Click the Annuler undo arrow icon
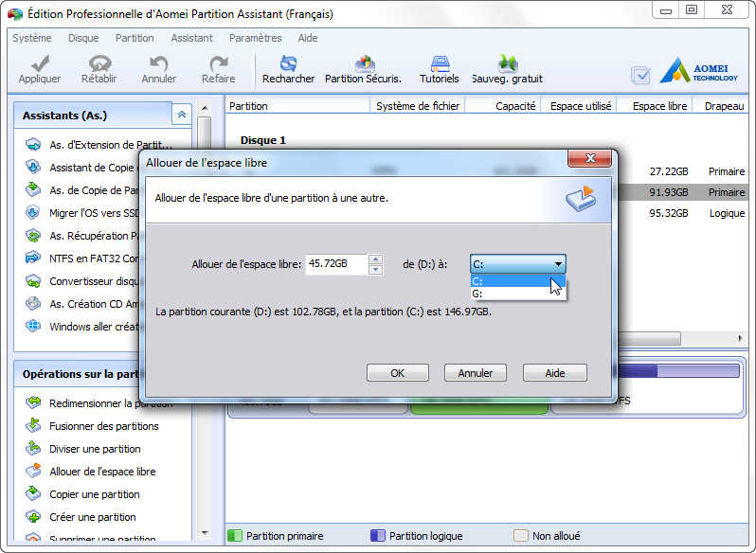 point(158,63)
